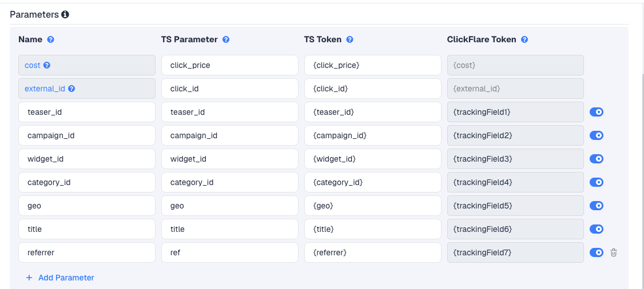Click the ClickFlare Token column header text
Image resolution: width=644 pixels, height=289 pixels.
pyautogui.click(x=482, y=40)
